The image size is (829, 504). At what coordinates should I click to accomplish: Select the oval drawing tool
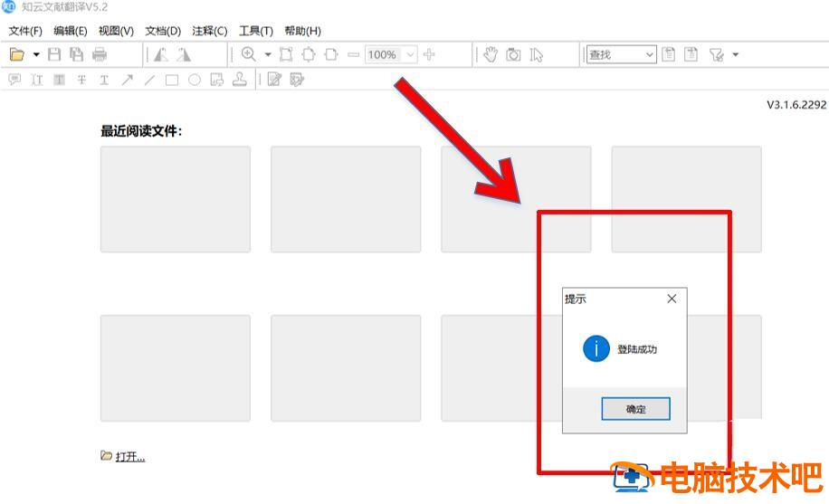pyautogui.click(x=195, y=80)
